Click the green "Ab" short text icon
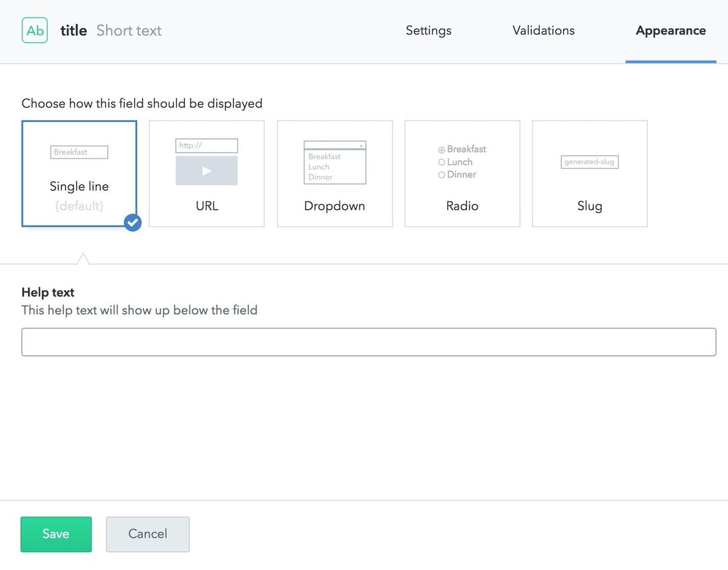728x570 pixels. tap(35, 30)
